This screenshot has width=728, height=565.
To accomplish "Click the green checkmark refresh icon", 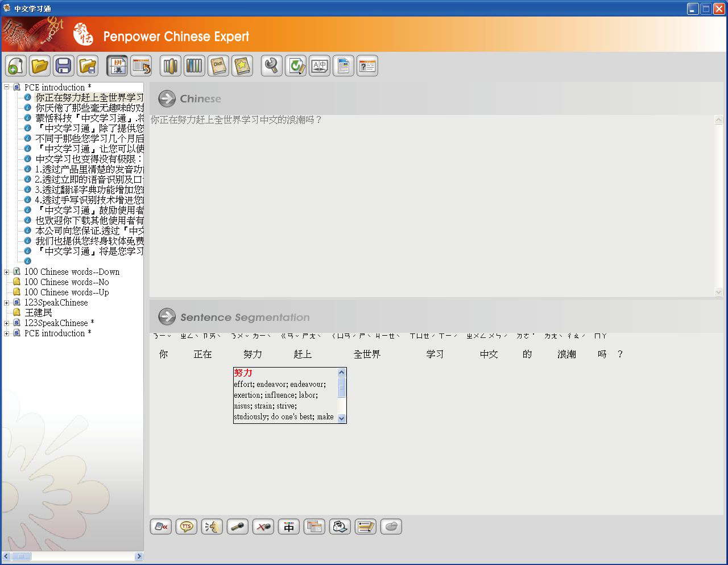I will click(x=296, y=66).
